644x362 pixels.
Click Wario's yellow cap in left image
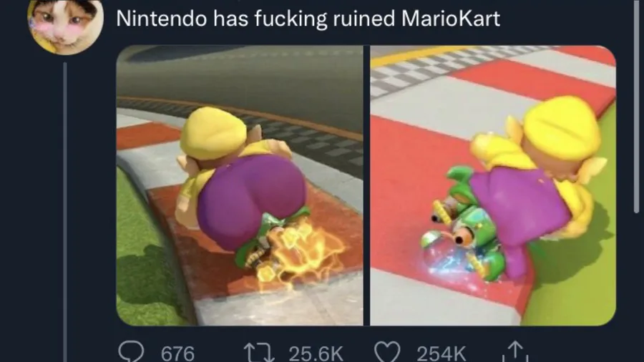click(213, 132)
